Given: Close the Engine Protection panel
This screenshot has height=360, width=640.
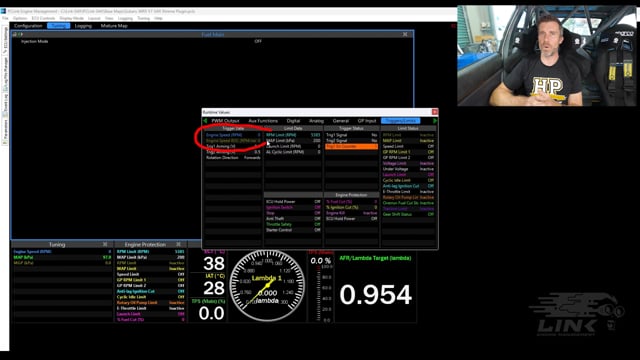Looking at the screenshot, I should [x=178, y=244].
